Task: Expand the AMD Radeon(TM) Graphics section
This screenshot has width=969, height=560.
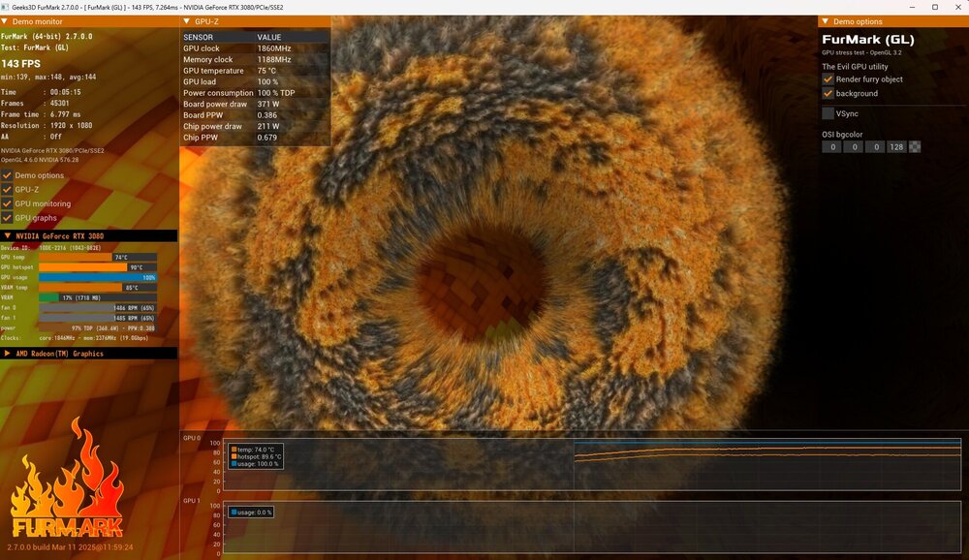Action: [x=89, y=354]
